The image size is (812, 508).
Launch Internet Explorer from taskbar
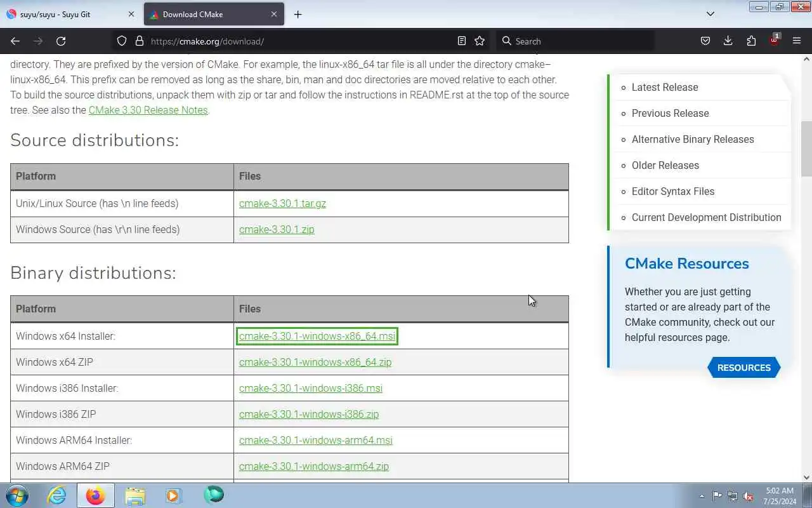[x=57, y=495]
